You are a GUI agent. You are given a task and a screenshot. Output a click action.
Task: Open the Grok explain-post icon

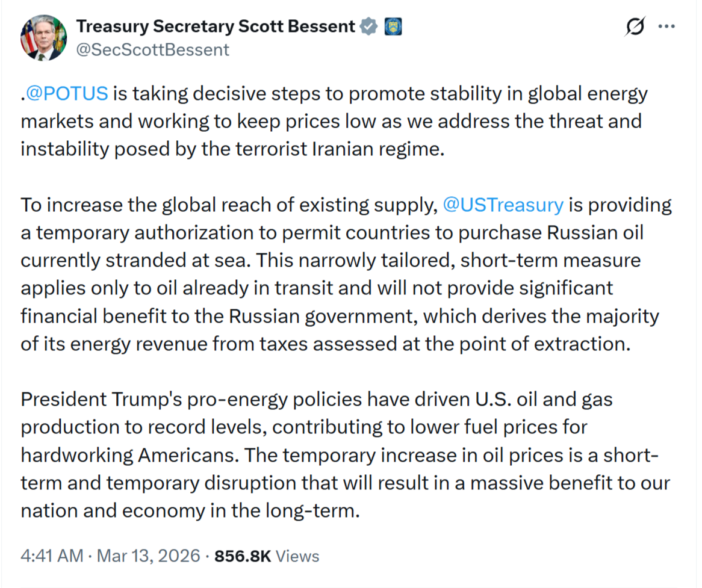pyautogui.click(x=635, y=28)
